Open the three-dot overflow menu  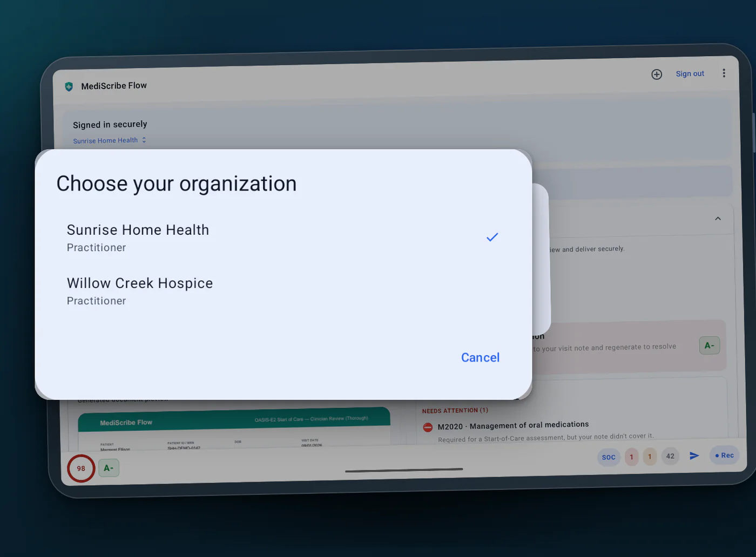pos(724,73)
